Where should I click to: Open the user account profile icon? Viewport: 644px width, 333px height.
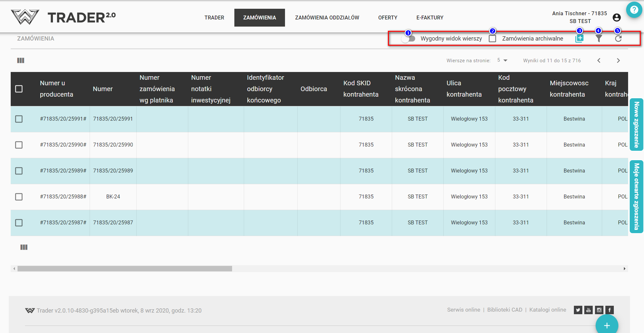click(x=616, y=18)
